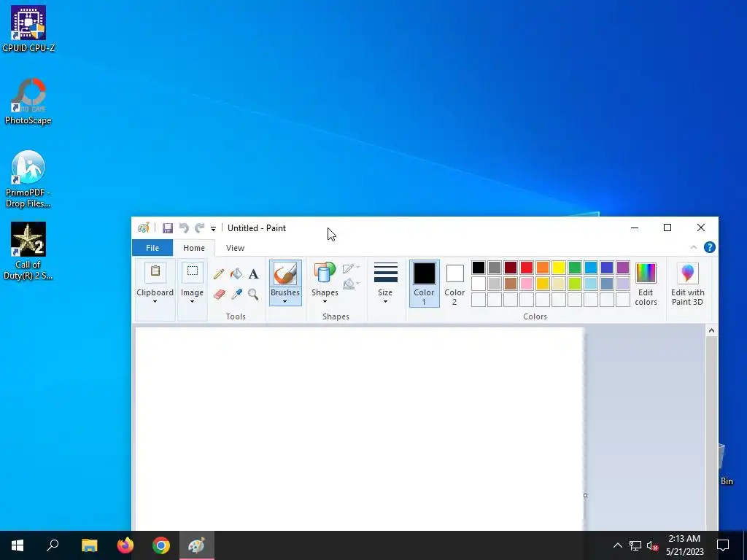Viewport: 747px width, 560px height.
Task: Select the Fill with color bucket tool
Action: [x=236, y=274]
